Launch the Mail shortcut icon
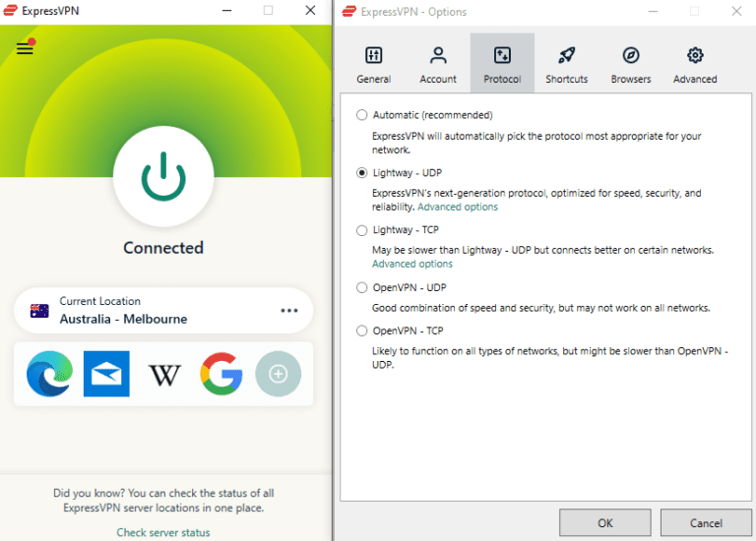This screenshot has height=541, width=756. [106, 374]
